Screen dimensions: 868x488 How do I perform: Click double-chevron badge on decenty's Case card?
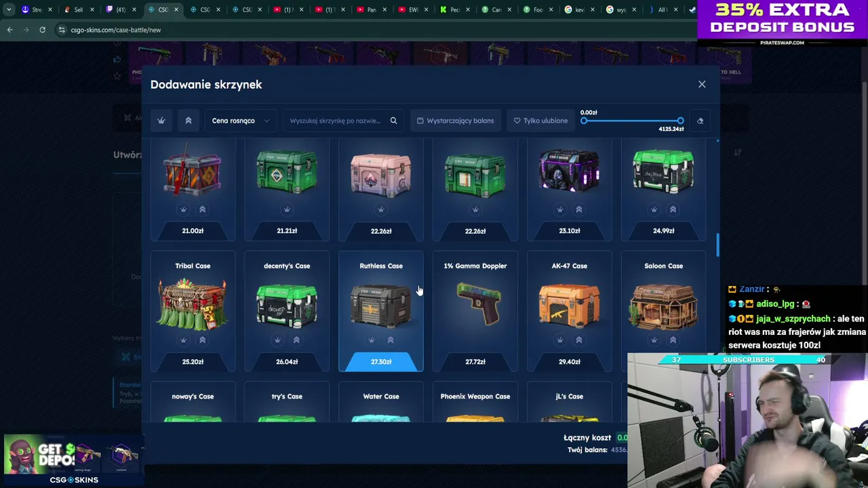coord(296,340)
